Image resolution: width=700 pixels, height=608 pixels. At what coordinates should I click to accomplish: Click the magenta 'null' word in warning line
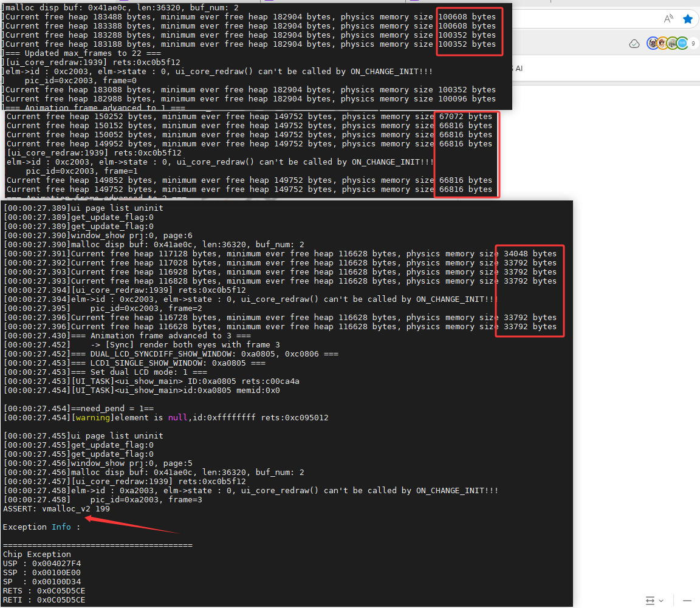point(177,418)
